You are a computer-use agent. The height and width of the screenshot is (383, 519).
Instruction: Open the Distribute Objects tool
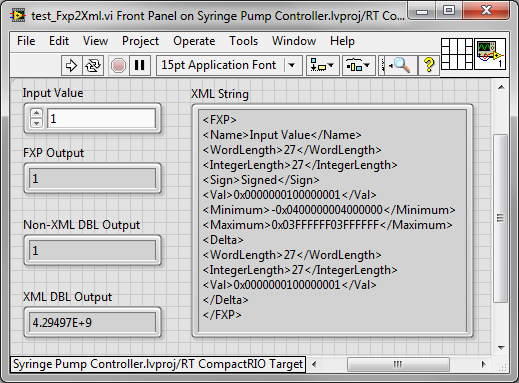coord(358,65)
